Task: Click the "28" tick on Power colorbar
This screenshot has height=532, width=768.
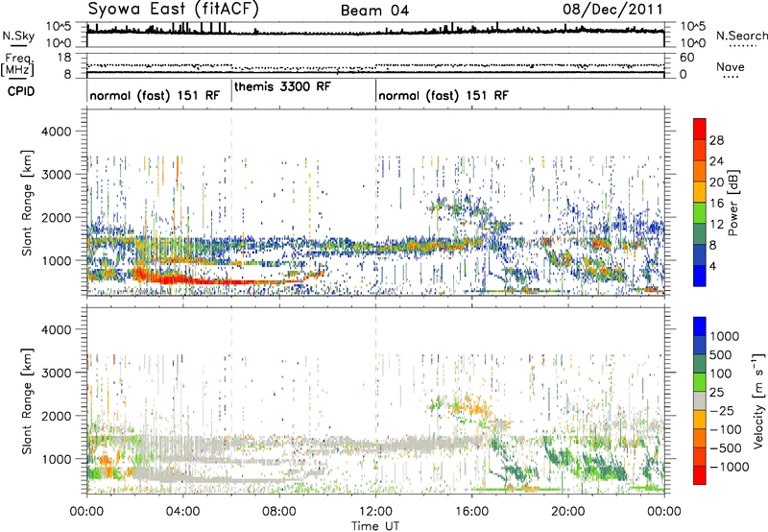Action: click(716, 140)
